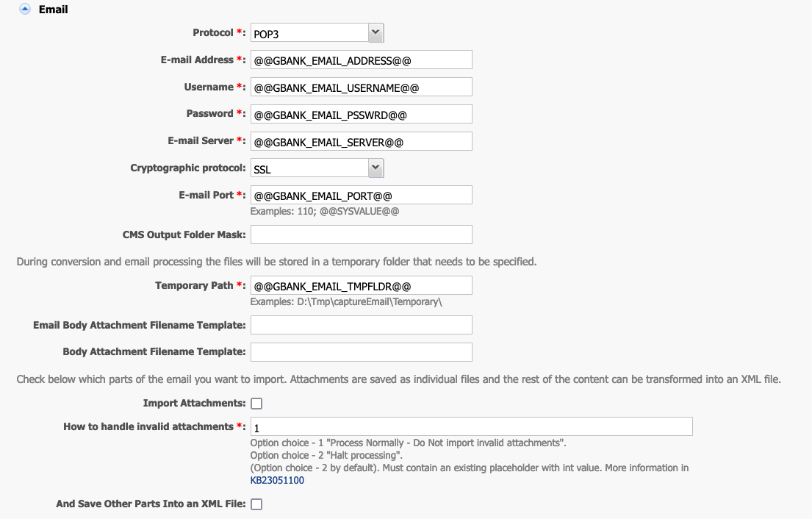Image resolution: width=812 pixels, height=519 pixels.
Task: Click the Examples: D:\Tmp\captureEmail\Temporary\ hint
Action: coord(346,302)
